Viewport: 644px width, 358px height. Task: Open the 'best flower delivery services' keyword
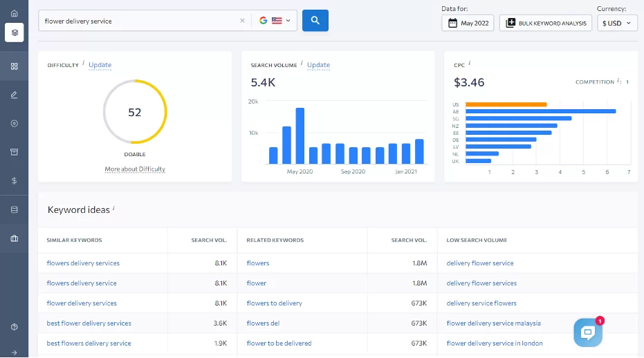coord(89,323)
